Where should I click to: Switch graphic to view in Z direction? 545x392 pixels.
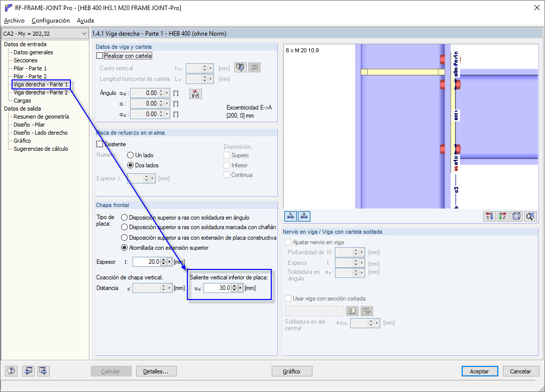503,216
